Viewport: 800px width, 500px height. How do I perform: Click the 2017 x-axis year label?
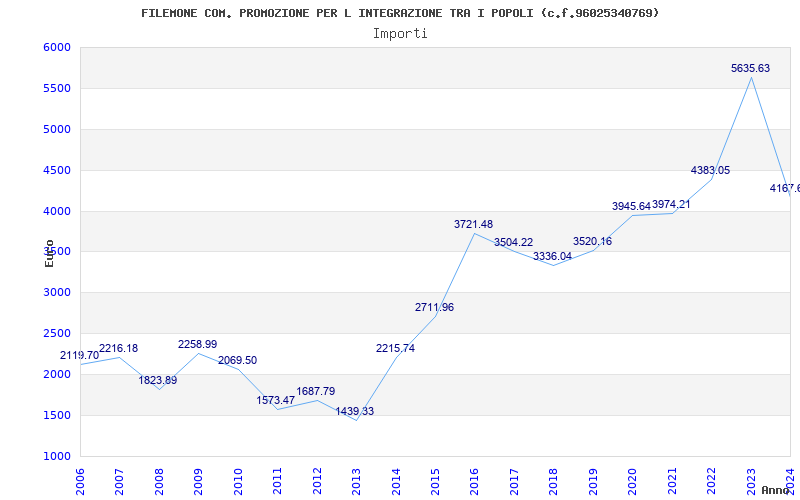pyautogui.click(x=514, y=481)
